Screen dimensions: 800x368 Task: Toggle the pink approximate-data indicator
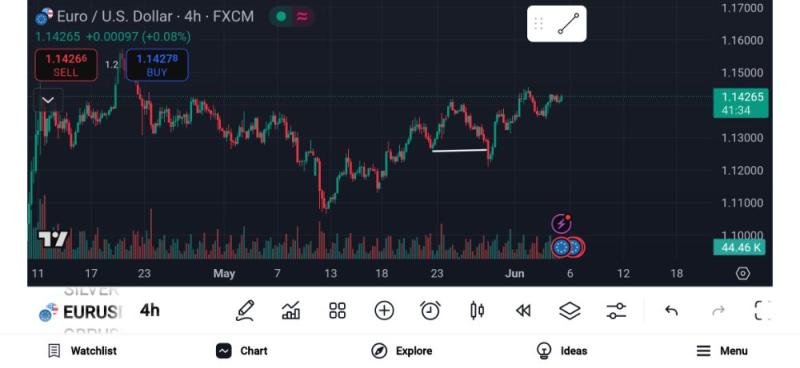click(303, 16)
